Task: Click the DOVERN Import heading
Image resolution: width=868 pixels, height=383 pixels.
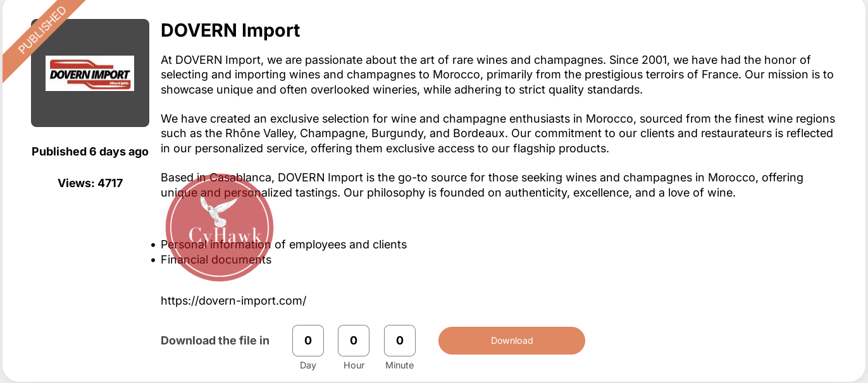Action: coord(230,30)
